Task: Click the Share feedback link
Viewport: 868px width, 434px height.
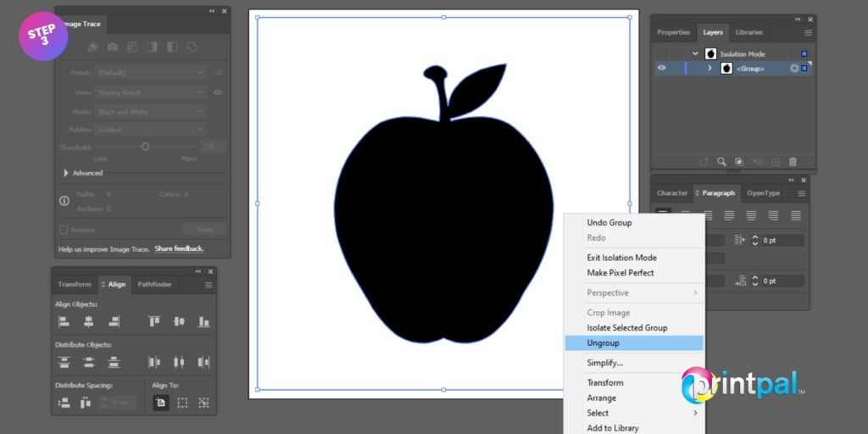Action: pyautogui.click(x=180, y=249)
